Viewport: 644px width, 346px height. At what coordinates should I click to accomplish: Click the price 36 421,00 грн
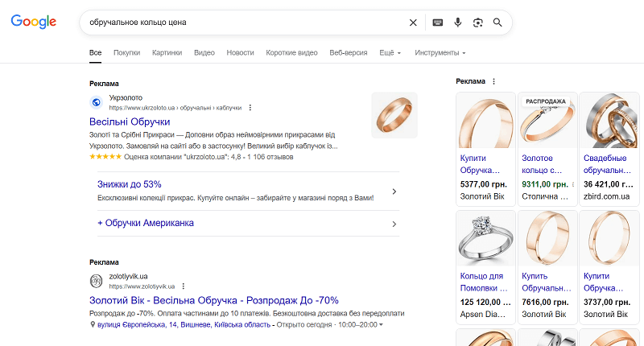click(x=609, y=184)
